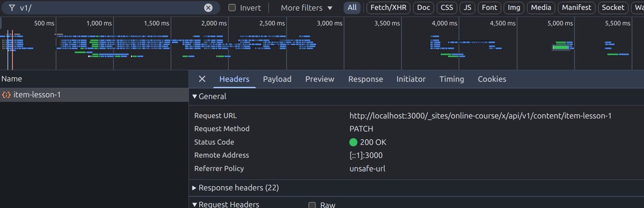Viewport: 644px width, 208px height.
Task: Click the 5,000 ms timeline marker
Action: click(560, 23)
